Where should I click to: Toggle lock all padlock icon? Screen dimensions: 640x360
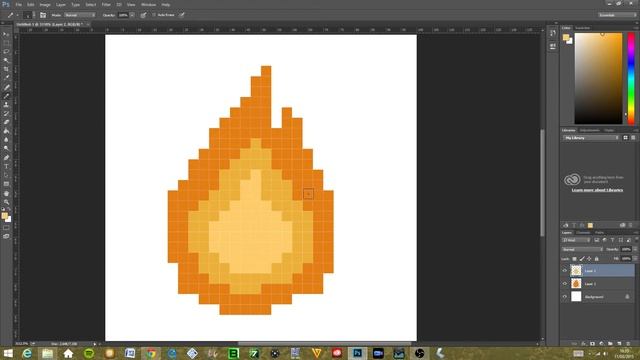596,259
